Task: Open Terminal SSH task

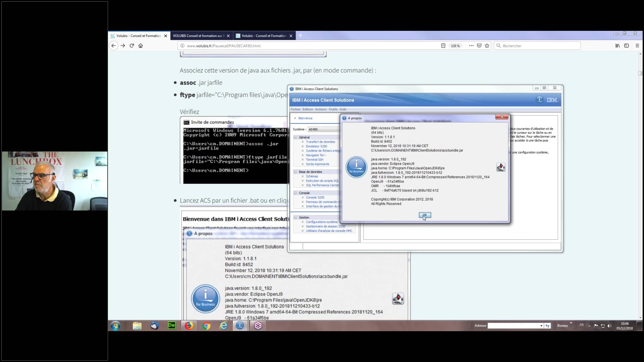Action: tap(315, 160)
